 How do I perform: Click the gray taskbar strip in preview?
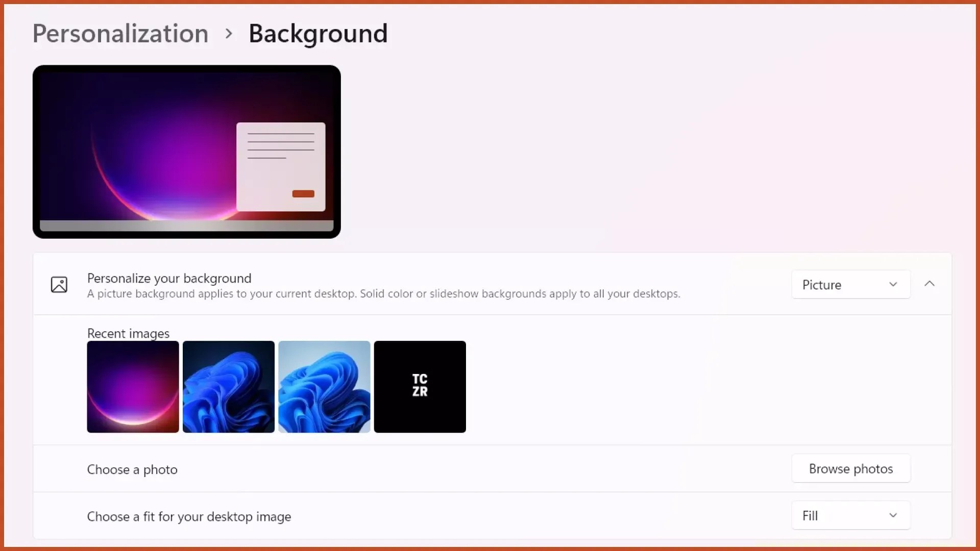[186, 226]
